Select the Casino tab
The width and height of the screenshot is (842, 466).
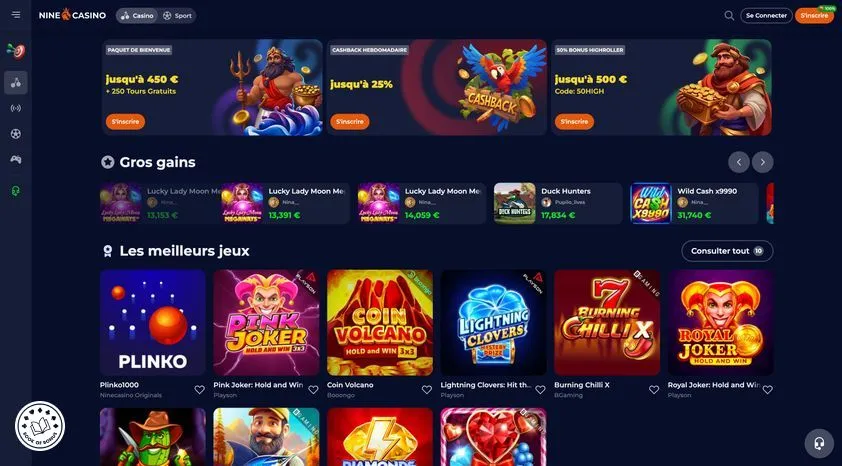click(x=137, y=16)
